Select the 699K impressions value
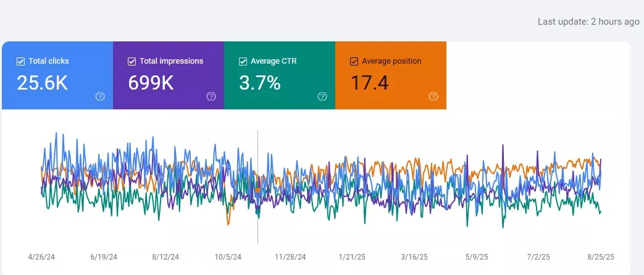Screen dimensions: 644x275 point(151,83)
